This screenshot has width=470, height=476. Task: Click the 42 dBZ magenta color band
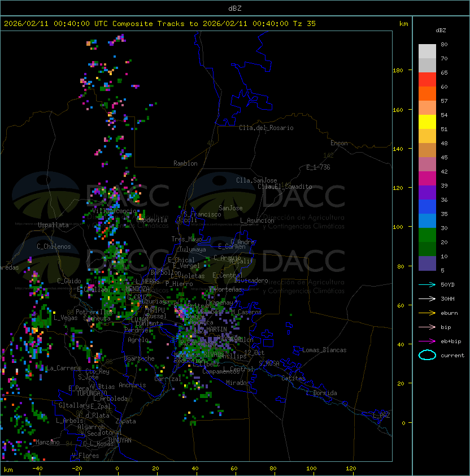(427, 178)
